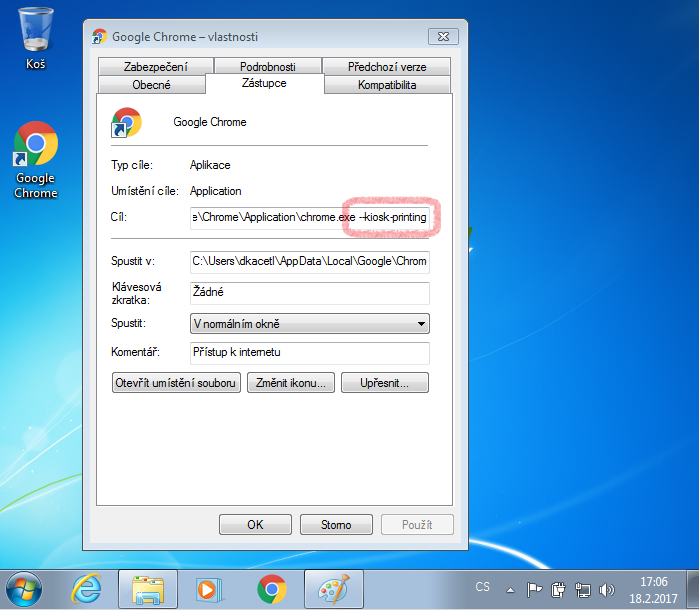
Task: Focus the Klávesová zkratka field
Action: tap(310, 293)
